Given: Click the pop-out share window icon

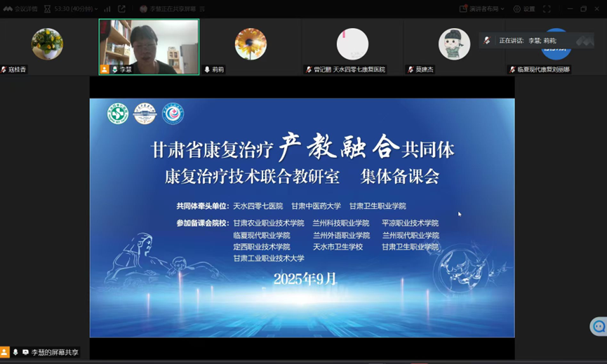Looking at the screenshot, I should click(121, 9).
